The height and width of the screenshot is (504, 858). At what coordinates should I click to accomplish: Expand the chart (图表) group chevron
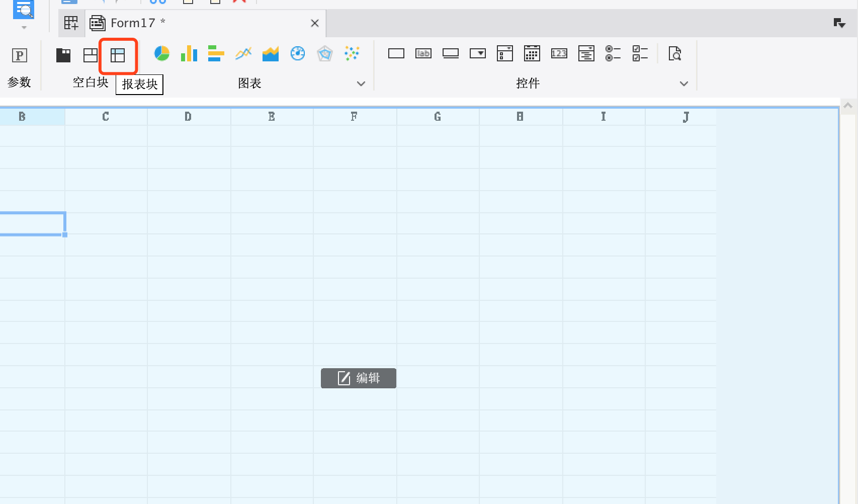click(x=361, y=83)
